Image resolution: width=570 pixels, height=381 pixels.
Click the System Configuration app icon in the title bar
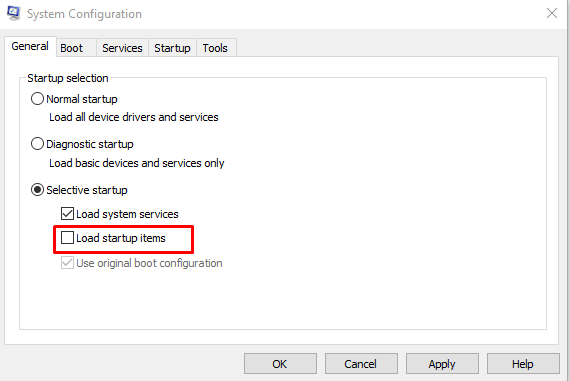[x=13, y=13]
